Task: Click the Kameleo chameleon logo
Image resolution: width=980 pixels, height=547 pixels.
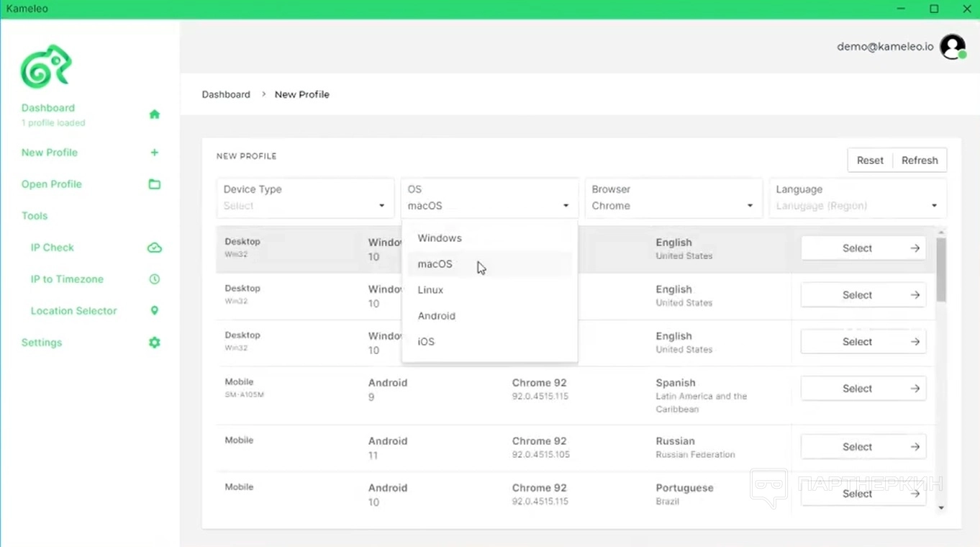Action: [x=46, y=67]
